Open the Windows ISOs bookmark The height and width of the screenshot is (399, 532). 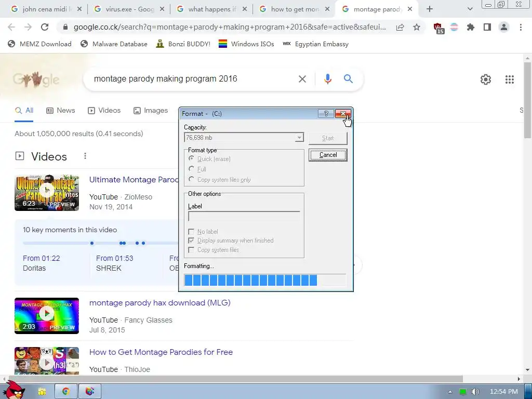(246, 44)
